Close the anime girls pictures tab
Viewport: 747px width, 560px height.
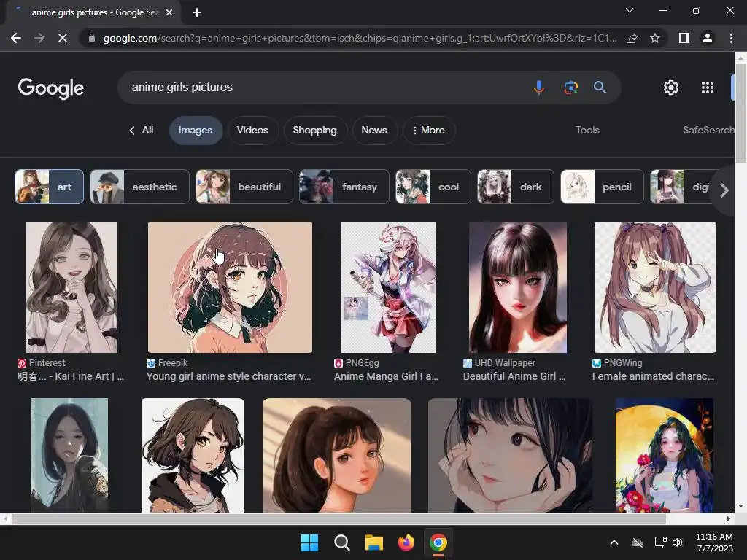point(169,12)
